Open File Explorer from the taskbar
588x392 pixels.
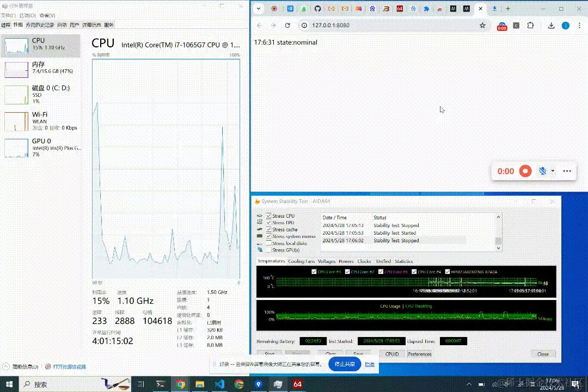[x=200, y=384]
